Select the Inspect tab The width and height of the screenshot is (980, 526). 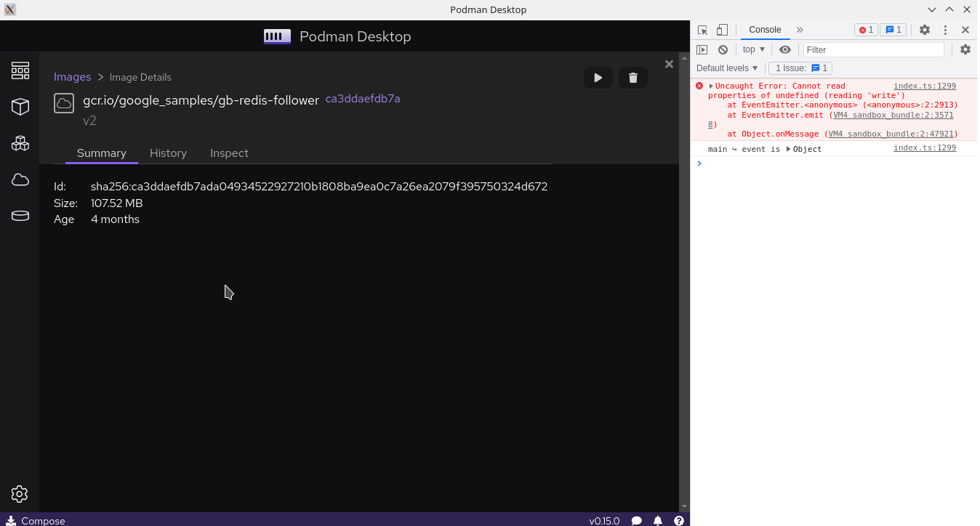pos(229,153)
